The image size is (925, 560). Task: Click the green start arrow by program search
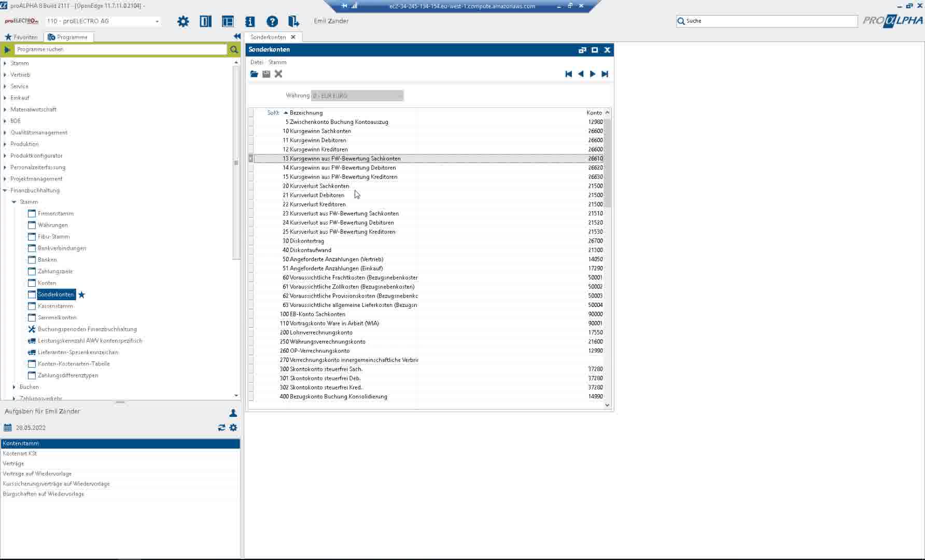click(x=7, y=49)
